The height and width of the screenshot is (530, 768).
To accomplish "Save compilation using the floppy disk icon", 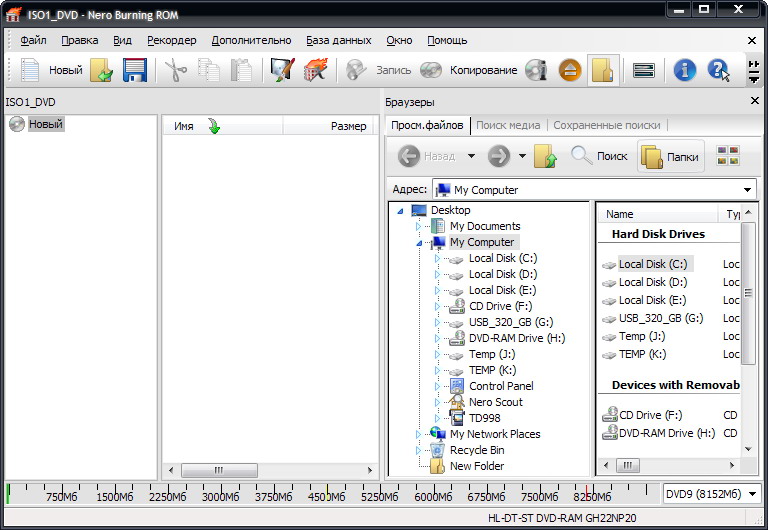I will pos(135,70).
